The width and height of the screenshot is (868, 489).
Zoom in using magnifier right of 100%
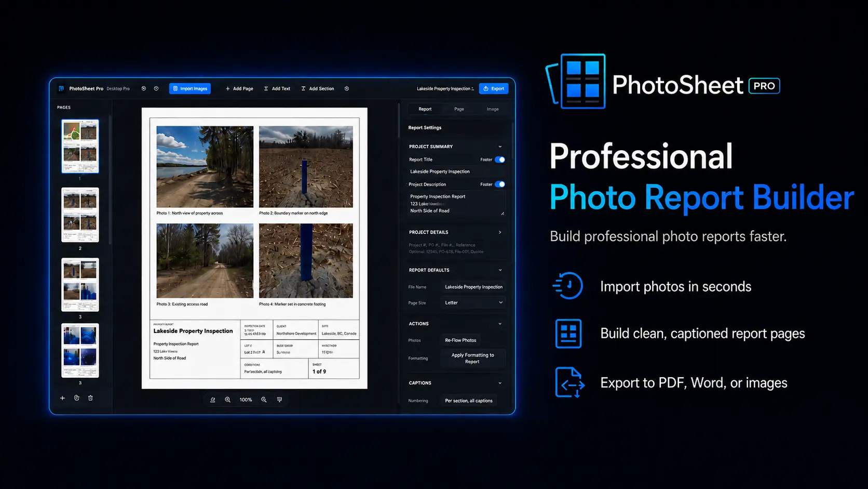264,400
